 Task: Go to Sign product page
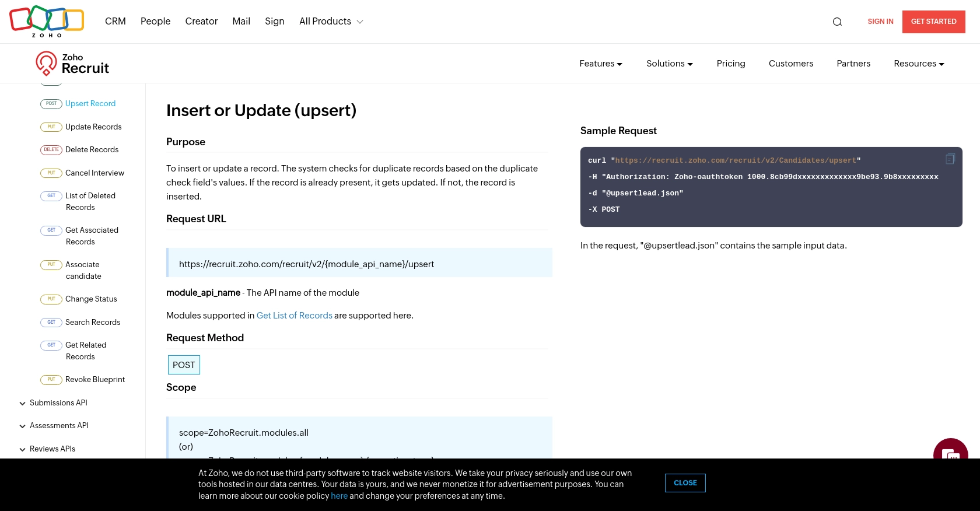(275, 22)
